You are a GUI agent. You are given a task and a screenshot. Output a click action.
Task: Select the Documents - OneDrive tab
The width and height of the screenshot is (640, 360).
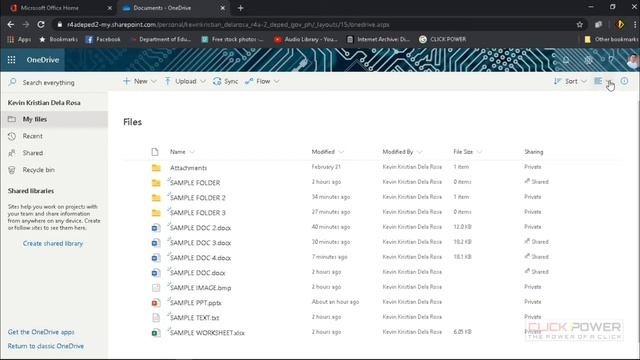pos(173,8)
